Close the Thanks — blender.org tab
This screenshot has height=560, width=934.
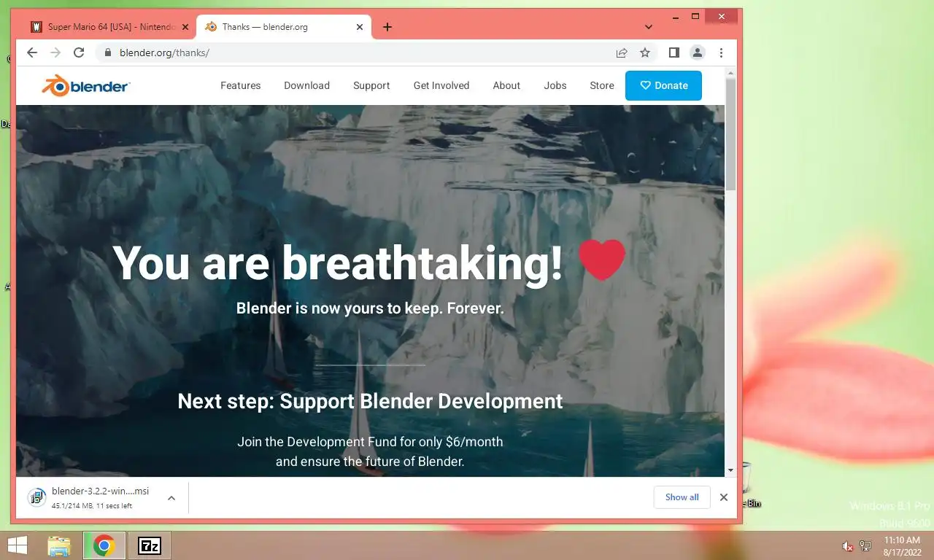pos(359,27)
